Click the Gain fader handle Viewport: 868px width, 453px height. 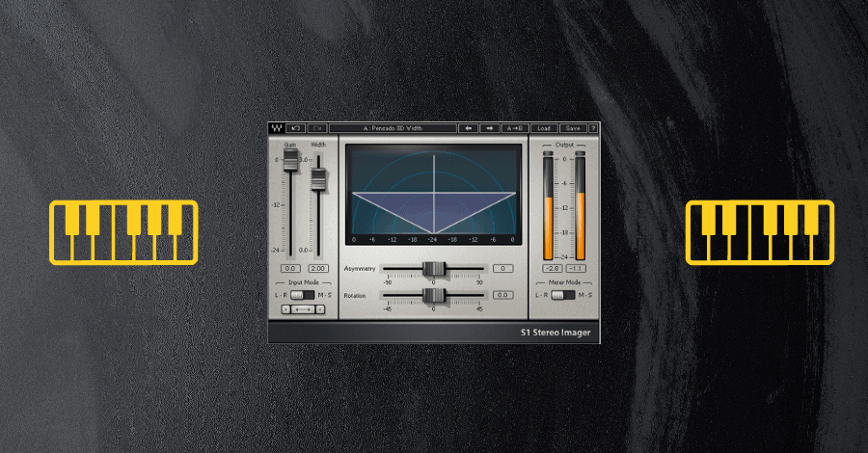pos(290,159)
